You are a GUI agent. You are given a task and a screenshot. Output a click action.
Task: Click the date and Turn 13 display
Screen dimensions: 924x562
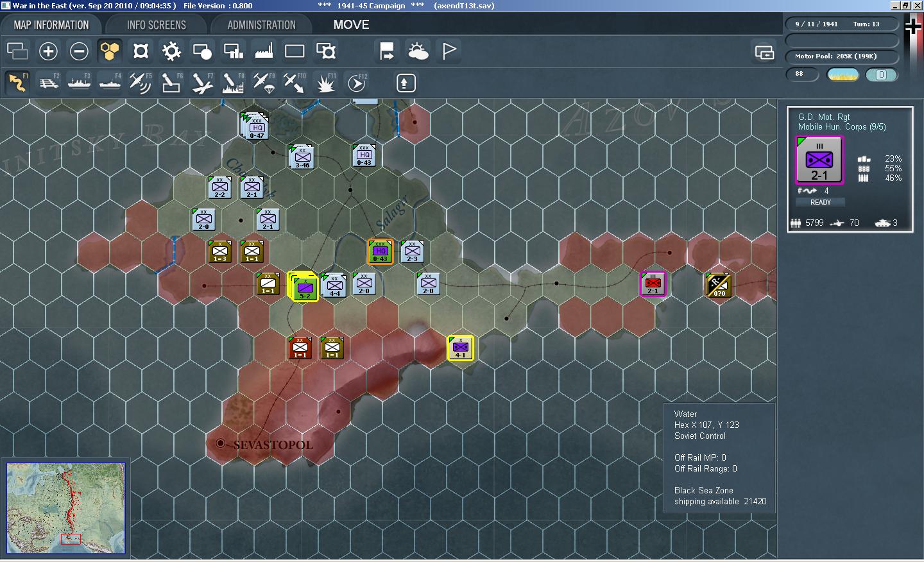click(842, 24)
